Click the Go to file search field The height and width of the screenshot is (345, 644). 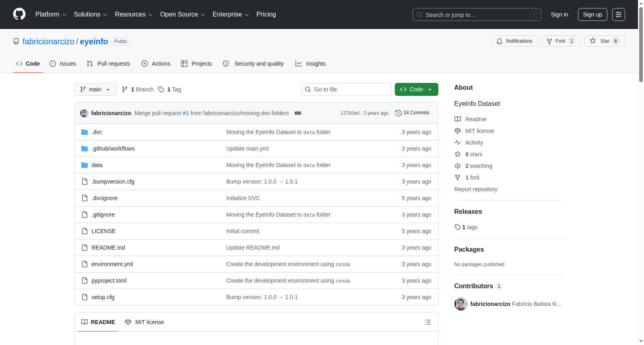pyautogui.click(x=346, y=89)
